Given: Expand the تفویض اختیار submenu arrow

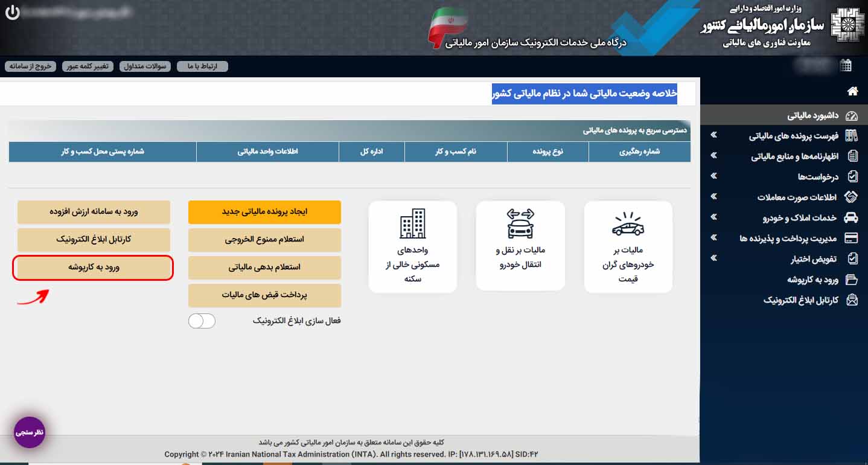Looking at the screenshot, I should point(714,258).
